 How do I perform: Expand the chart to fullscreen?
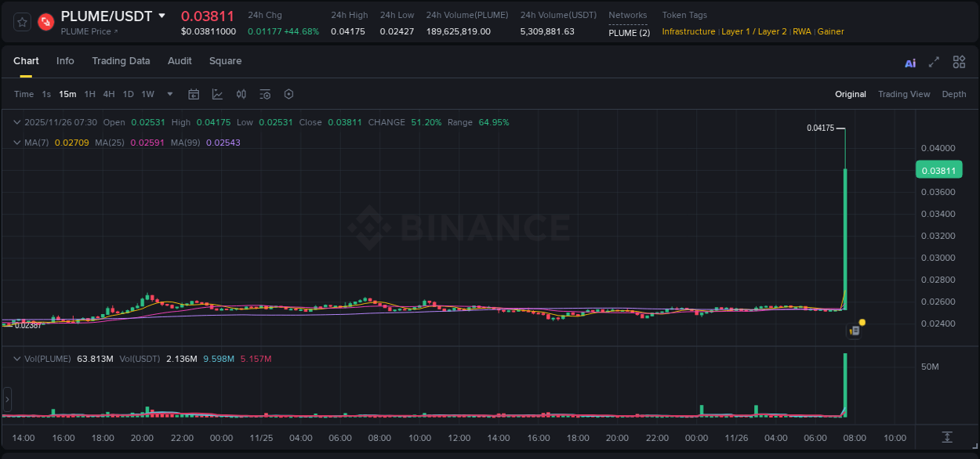pyautogui.click(x=935, y=61)
